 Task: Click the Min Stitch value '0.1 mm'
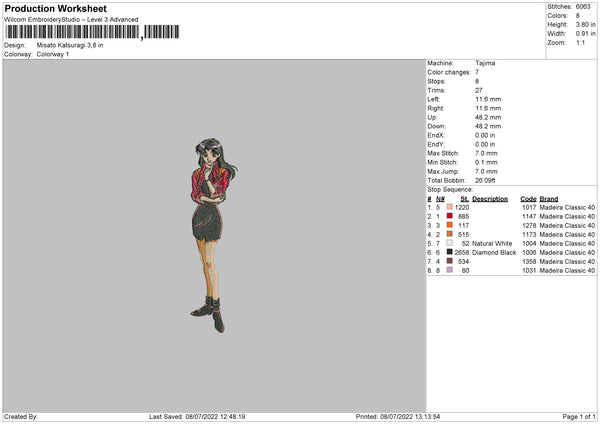coord(486,162)
